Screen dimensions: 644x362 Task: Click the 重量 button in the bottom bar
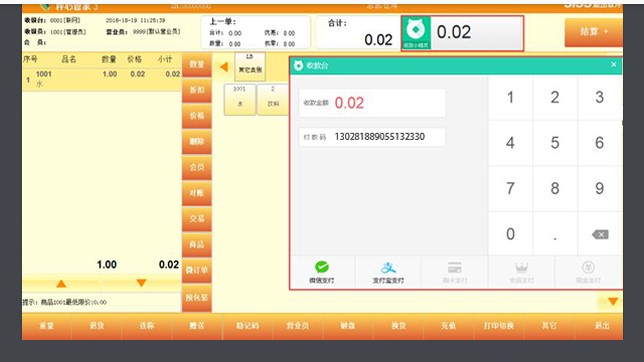click(47, 326)
